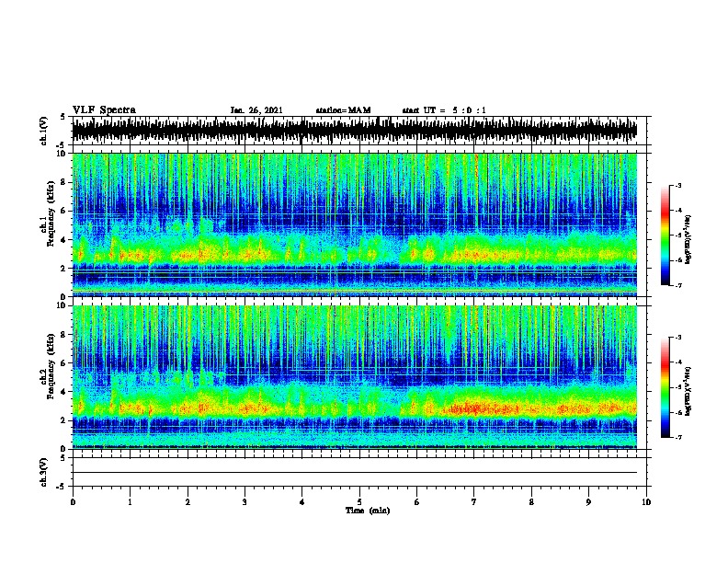This screenshot has width=728, height=563.
Task: Click the "station=MAM" header label
Action: pyautogui.click(x=344, y=110)
